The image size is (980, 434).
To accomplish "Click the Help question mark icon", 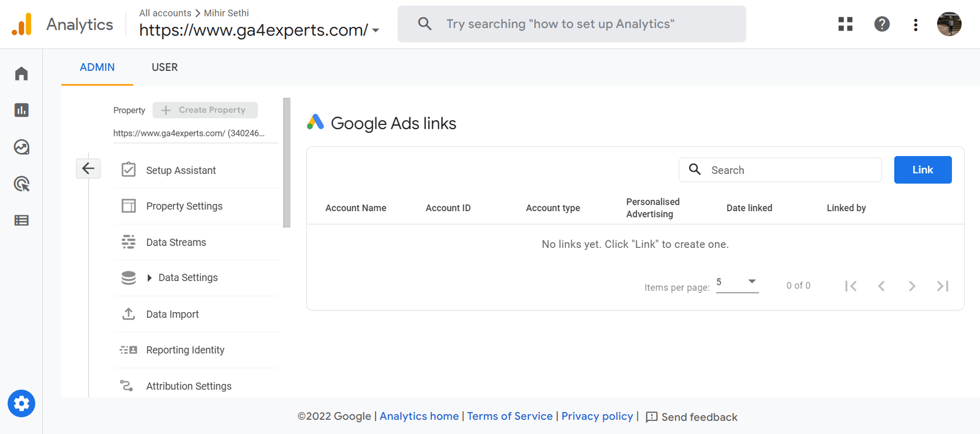I will [x=881, y=24].
